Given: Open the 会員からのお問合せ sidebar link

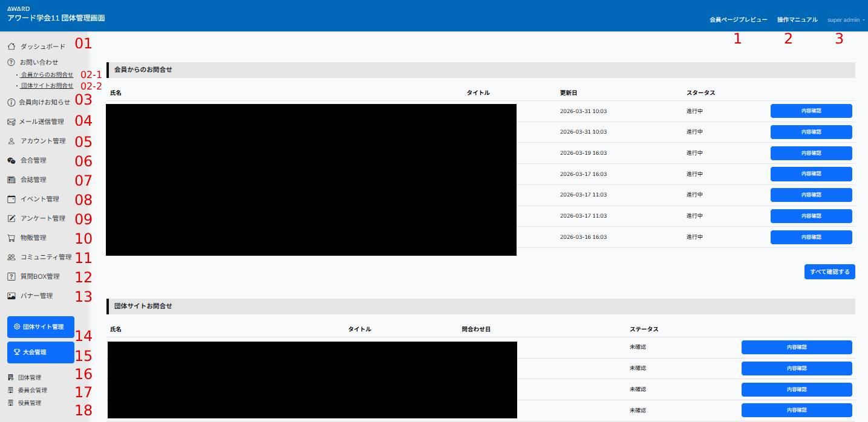Looking at the screenshot, I should click(x=47, y=75).
